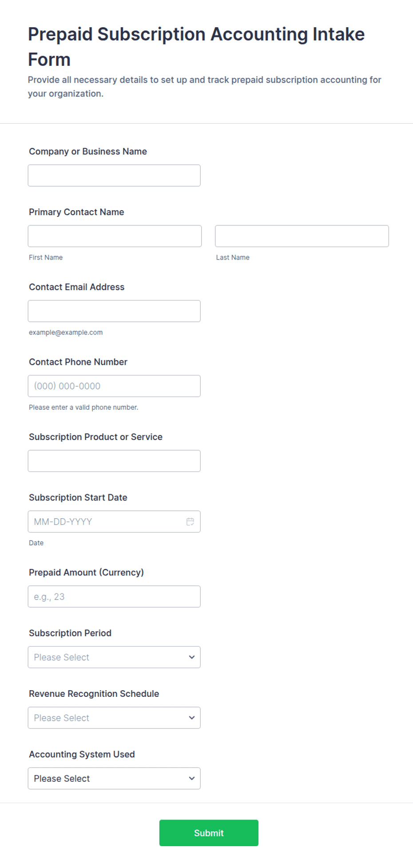Expand the Revenue Recognition Schedule select
413x868 pixels.
[x=114, y=717]
